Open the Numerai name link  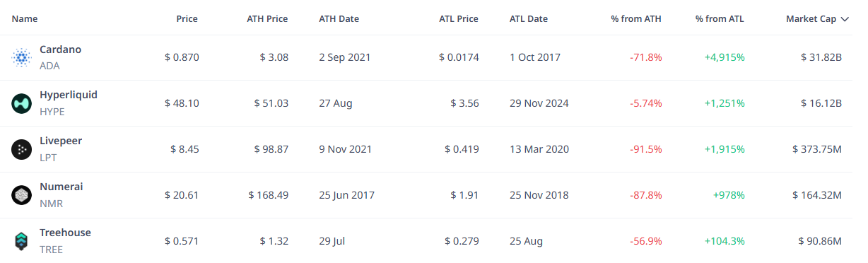[x=61, y=187]
